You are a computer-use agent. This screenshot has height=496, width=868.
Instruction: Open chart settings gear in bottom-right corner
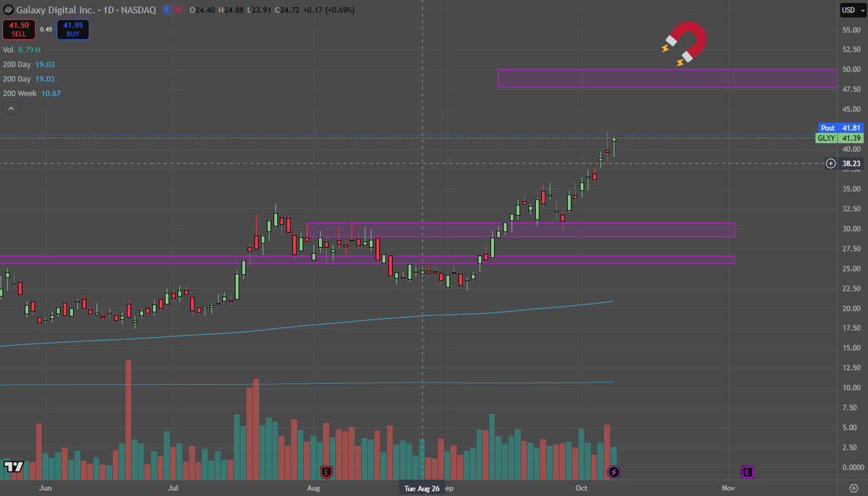tap(854, 488)
